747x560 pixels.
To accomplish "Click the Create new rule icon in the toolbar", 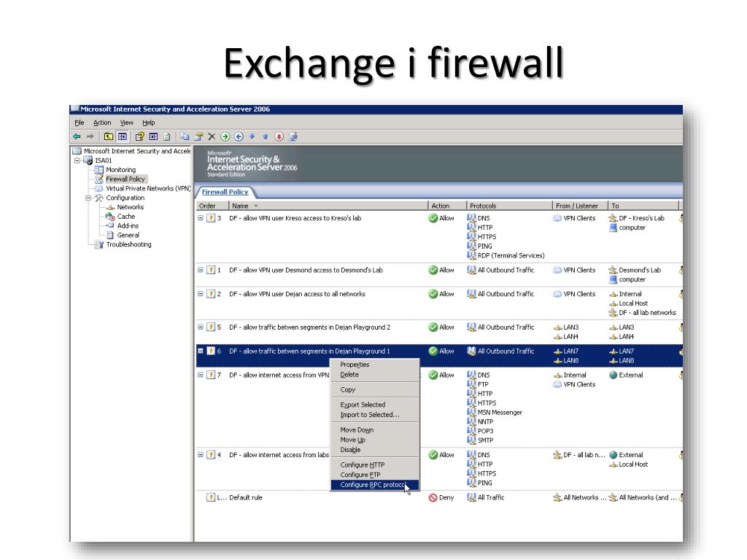I will (198, 136).
